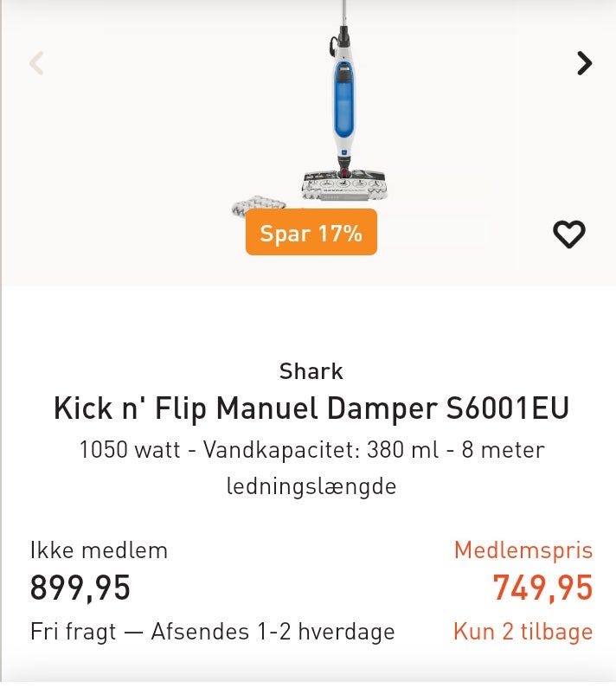616x694 pixels.
Task: Click the ledningslængde description text
Action: coord(311,486)
